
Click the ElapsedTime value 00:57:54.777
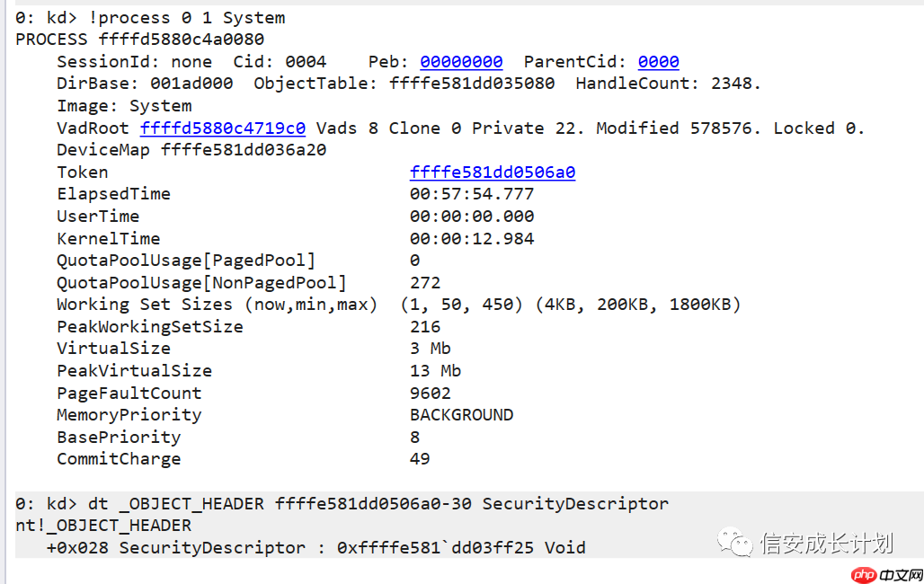(472, 194)
